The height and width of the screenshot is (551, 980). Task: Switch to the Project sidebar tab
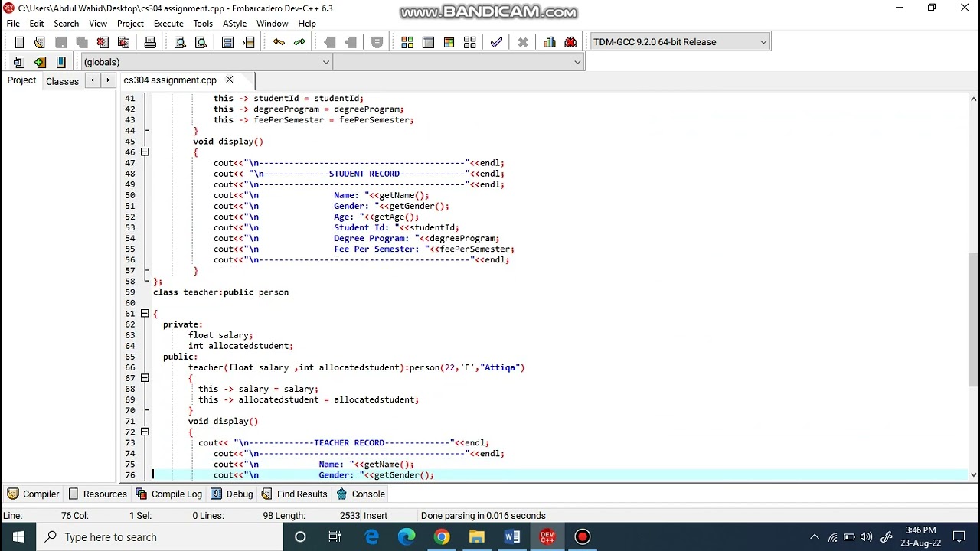tap(21, 80)
